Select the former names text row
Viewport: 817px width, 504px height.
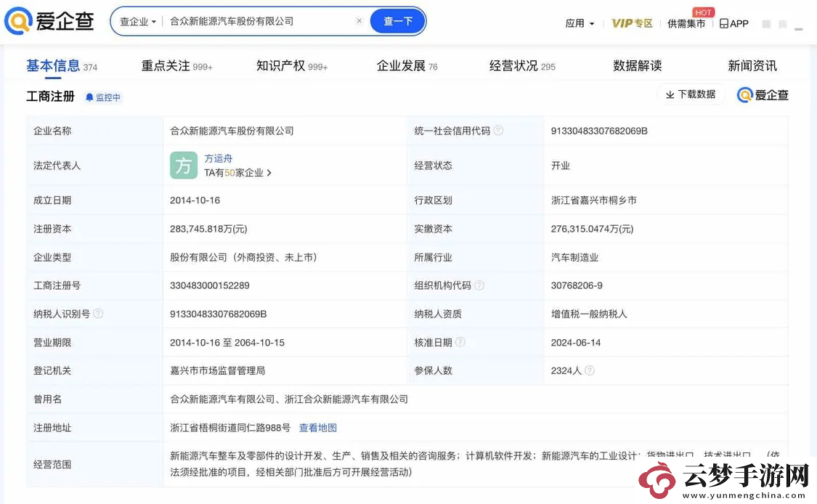point(289,399)
